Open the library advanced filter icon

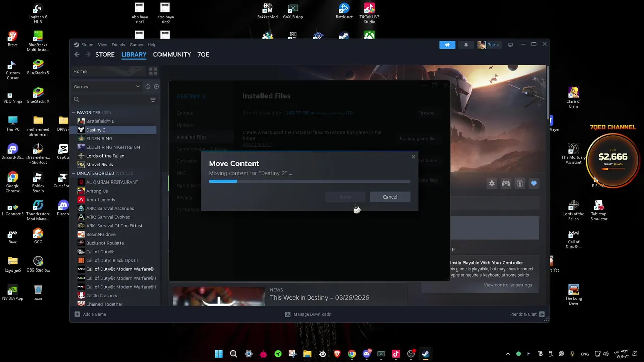pos(153,100)
